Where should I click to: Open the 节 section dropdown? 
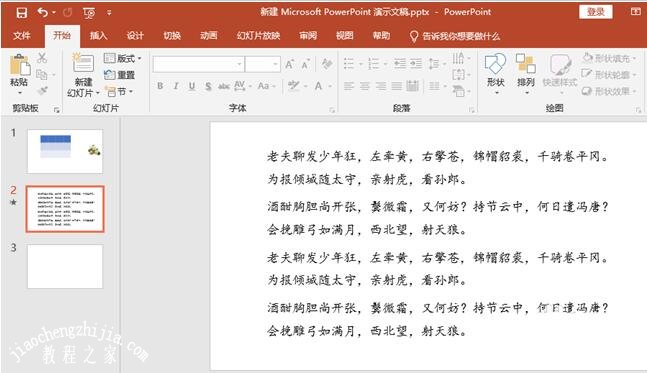[119, 91]
